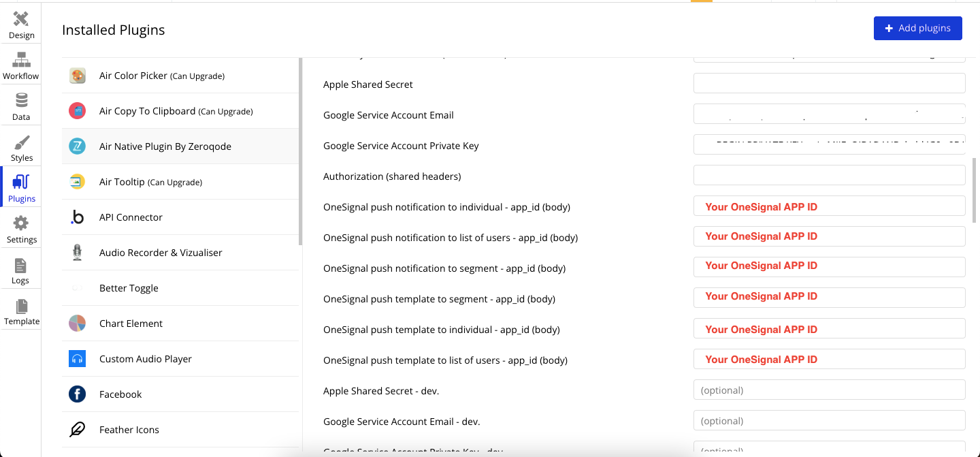This screenshot has height=457, width=980.
Task: Open the Design tab icon
Action: click(x=21, y=20)
